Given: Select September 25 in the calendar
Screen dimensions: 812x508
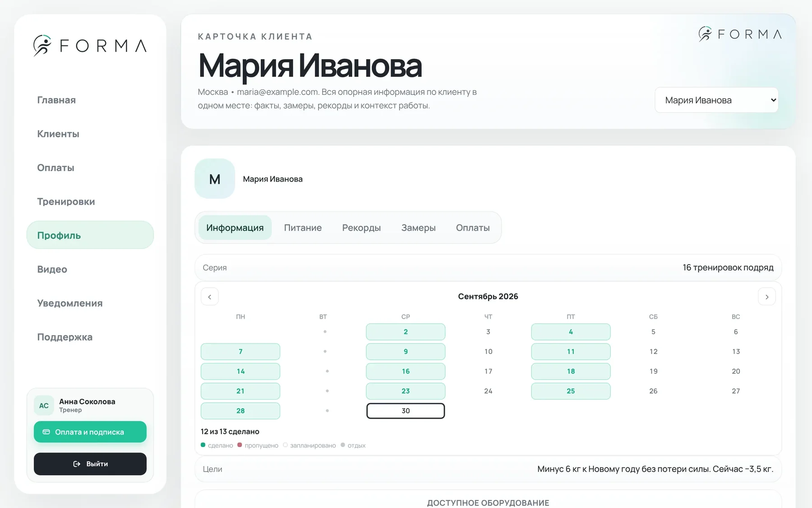Looking at the screenshot, I should coord(571,391).
